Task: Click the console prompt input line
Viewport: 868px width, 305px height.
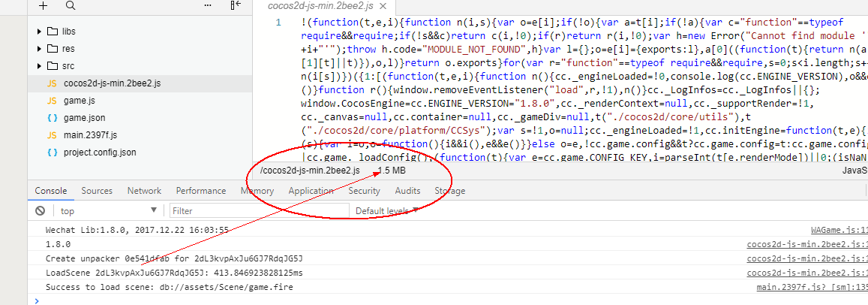Action: (x=451, y=300)
